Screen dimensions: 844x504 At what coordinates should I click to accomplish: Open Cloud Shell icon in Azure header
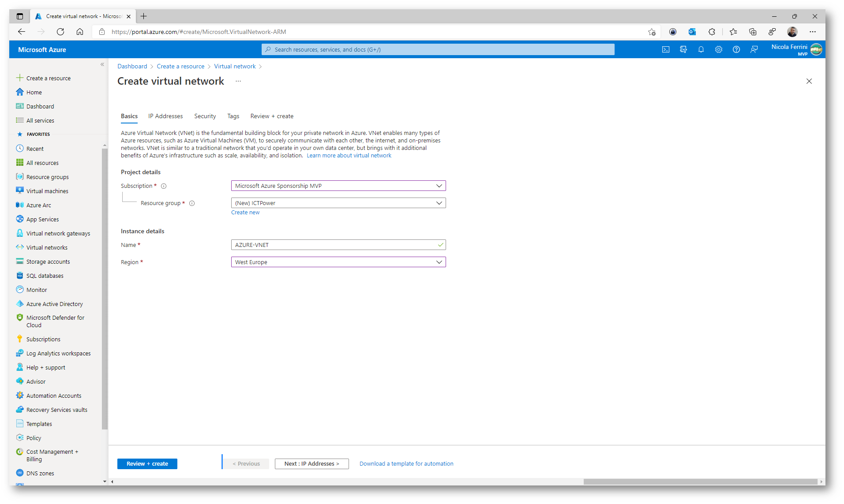[x=666, y=49]
